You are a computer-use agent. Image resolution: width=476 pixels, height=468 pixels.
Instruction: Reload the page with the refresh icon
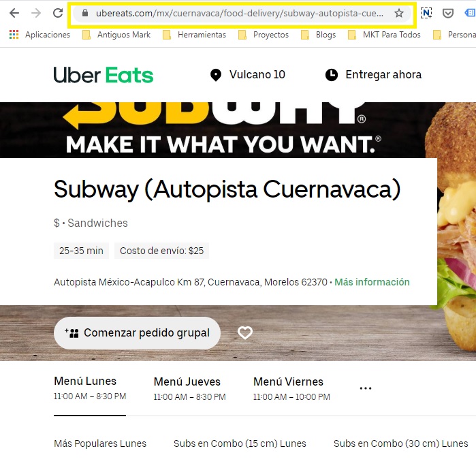(x=58, y=13)
